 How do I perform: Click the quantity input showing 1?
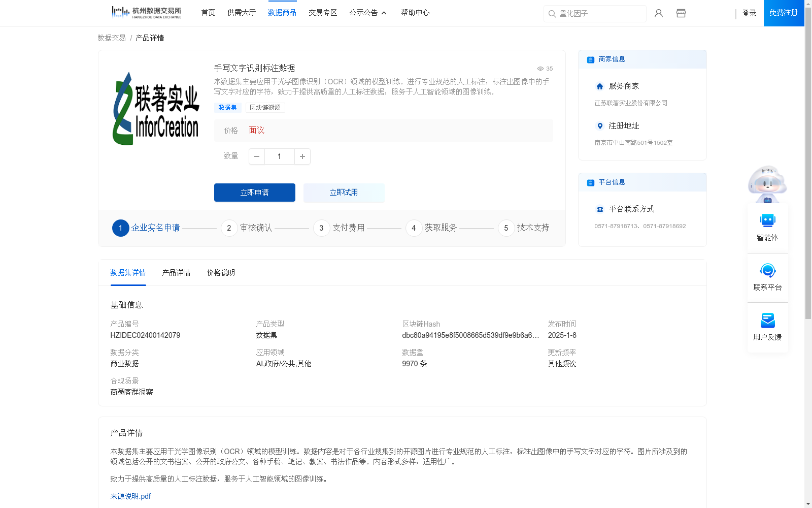coord(280,156)
